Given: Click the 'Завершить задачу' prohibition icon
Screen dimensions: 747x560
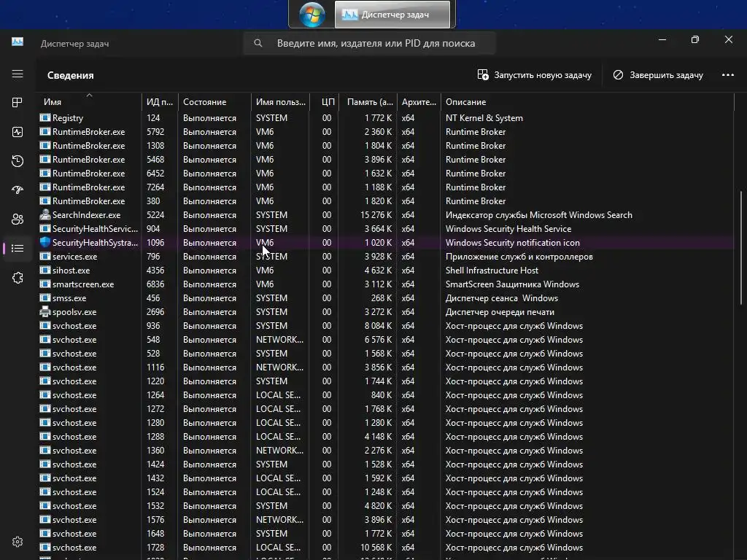Looking at the screenshot, I should click(x=618, y=75).
